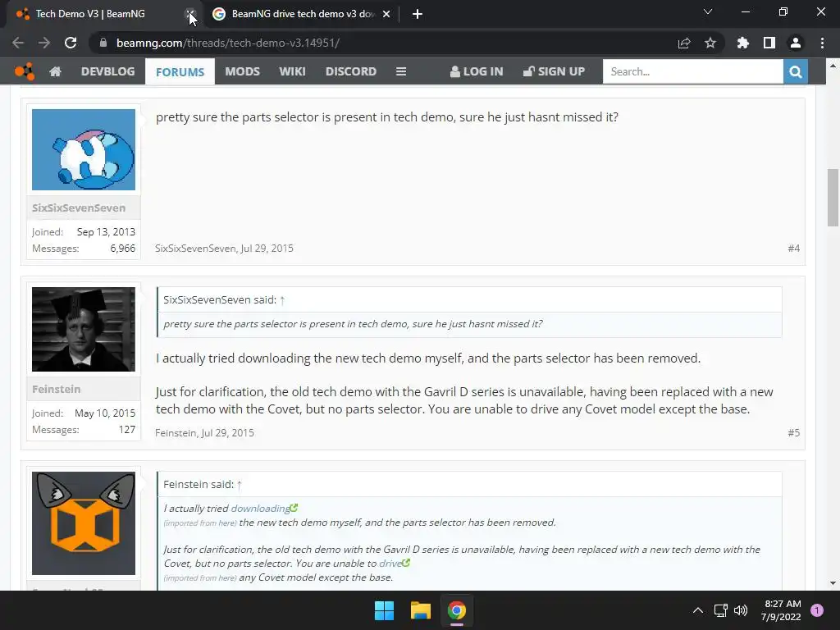
Task: Go back with the browser back arrow
Action: 18,43
